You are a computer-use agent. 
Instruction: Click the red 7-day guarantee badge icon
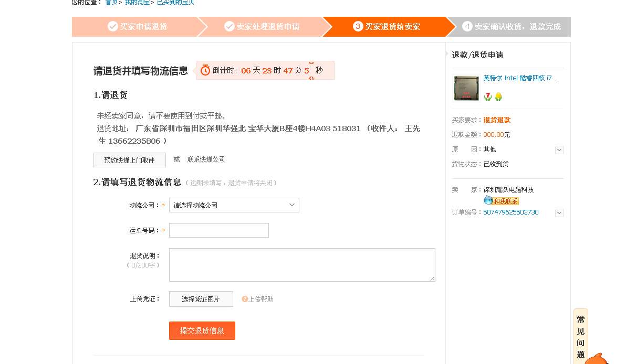tap(488, 97)
